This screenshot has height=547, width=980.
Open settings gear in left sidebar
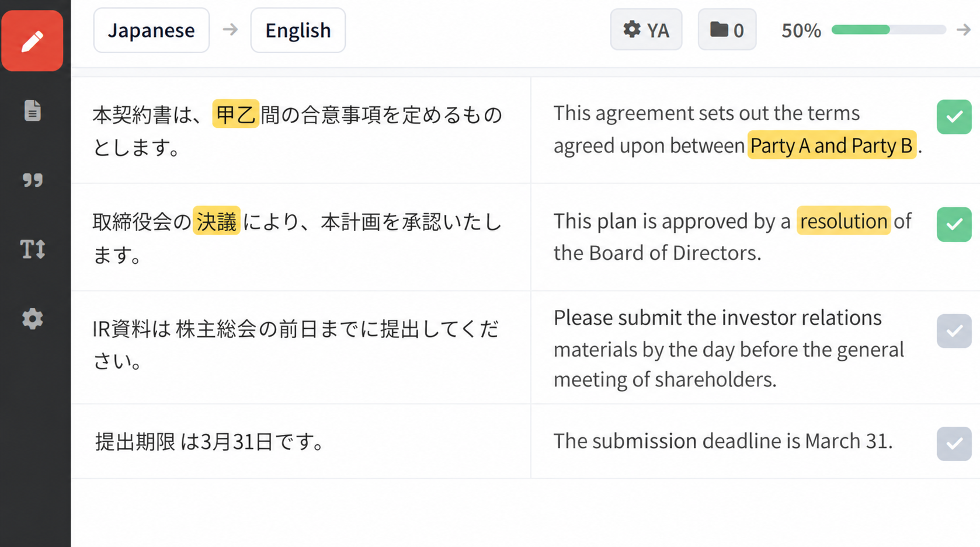point(33,319)
